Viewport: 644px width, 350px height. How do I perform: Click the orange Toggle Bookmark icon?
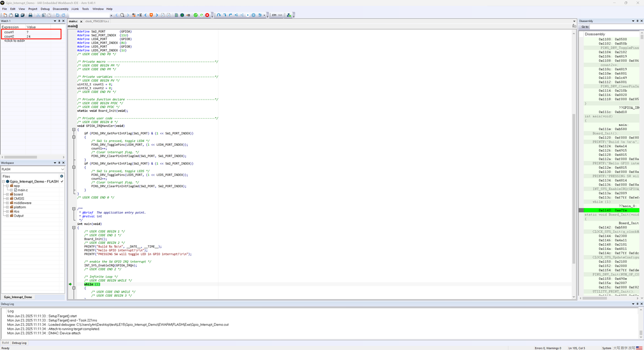click(151, 15)
